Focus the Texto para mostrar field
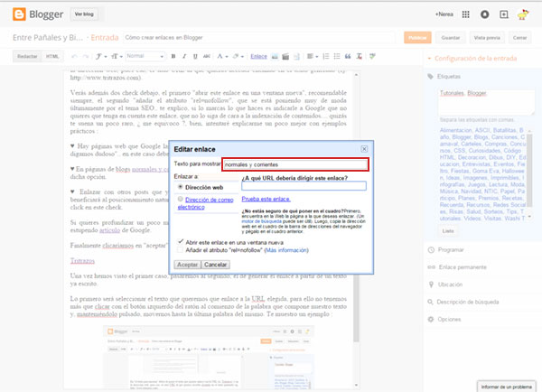Screen dimensions: 542x392 click(295, 164)
